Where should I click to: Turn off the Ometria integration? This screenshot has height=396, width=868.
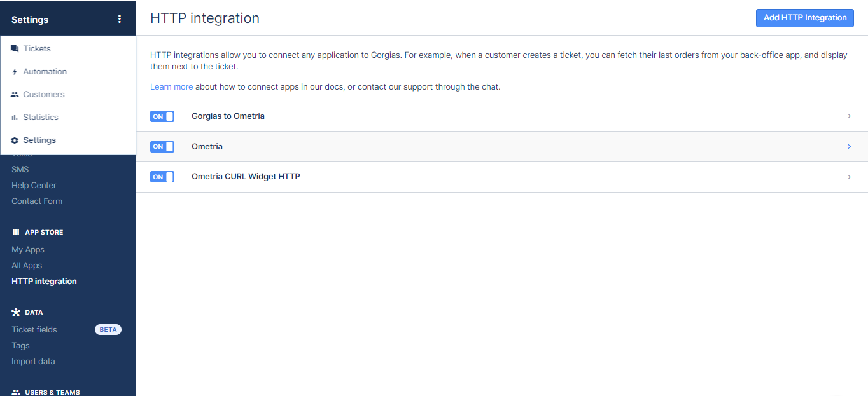(162, 146)
